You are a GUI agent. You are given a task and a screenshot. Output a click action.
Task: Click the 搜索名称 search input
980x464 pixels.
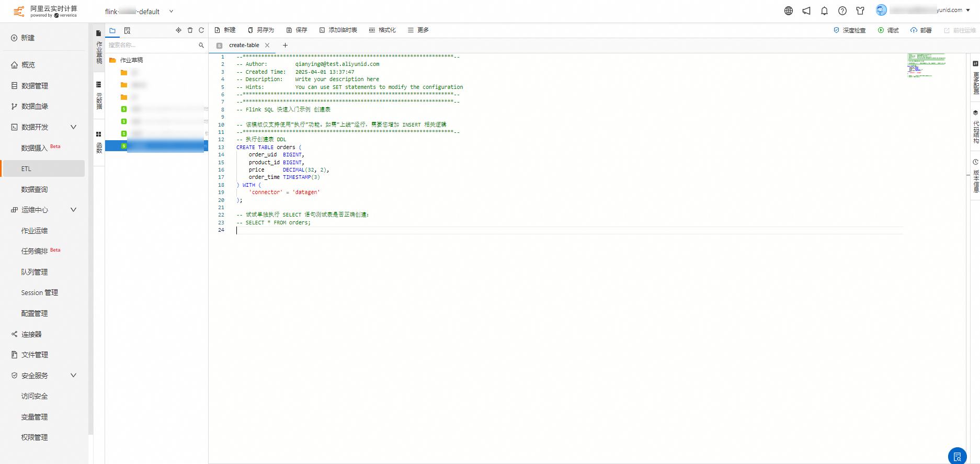pyautogui.click(x=152, y=46)
